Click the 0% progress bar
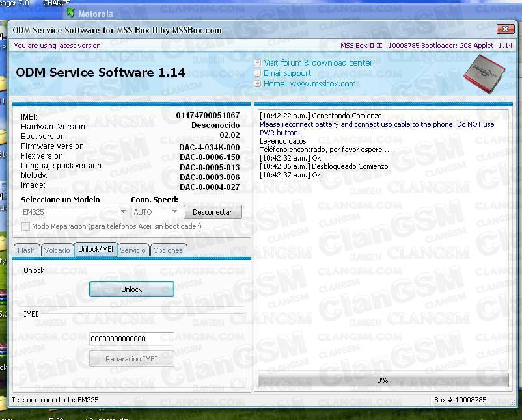522x420 pixels. (383, 380)
